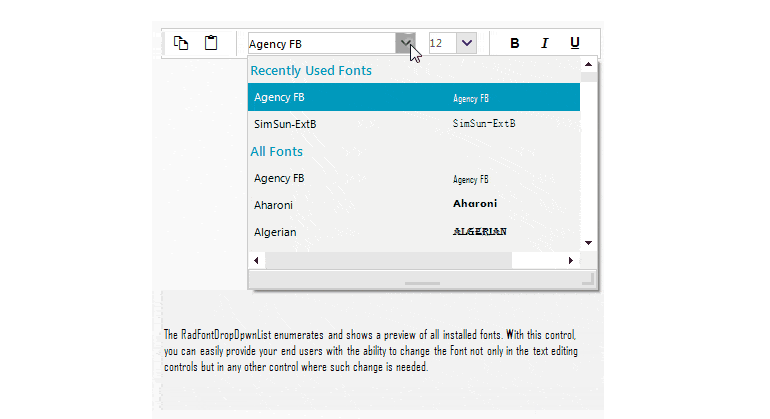The height and width of the screenshot is (419, 770).
Task: Click the font size field showing 12
Action: [x=442, y=43]
